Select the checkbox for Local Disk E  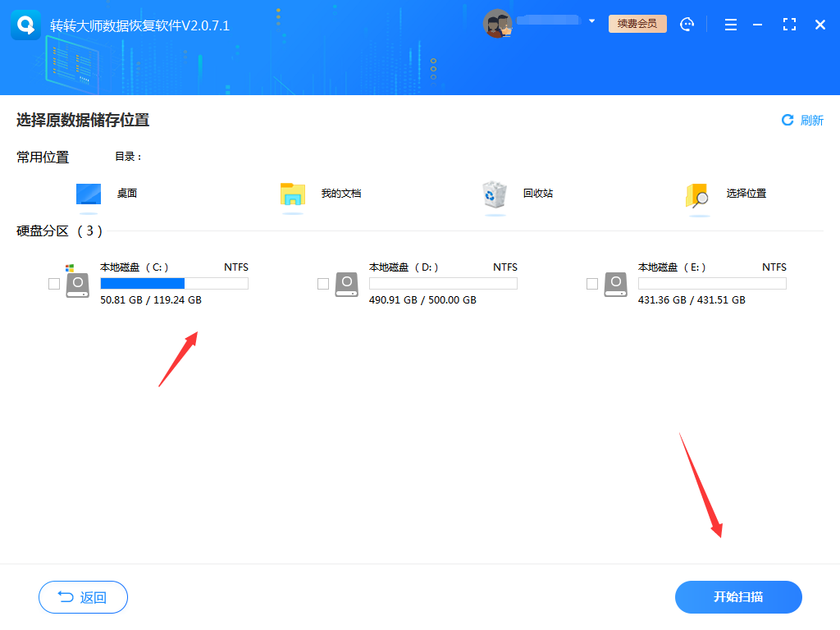(591, 283)
